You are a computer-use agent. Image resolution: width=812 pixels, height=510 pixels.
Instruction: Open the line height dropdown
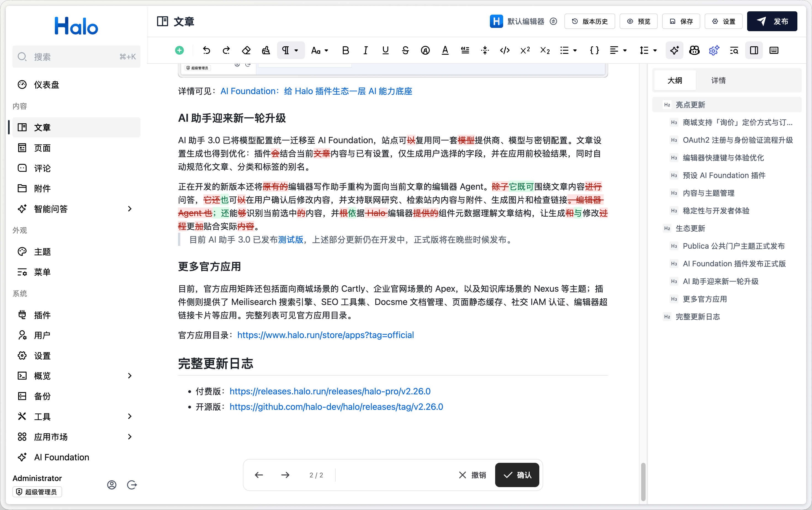pos(648,51)
